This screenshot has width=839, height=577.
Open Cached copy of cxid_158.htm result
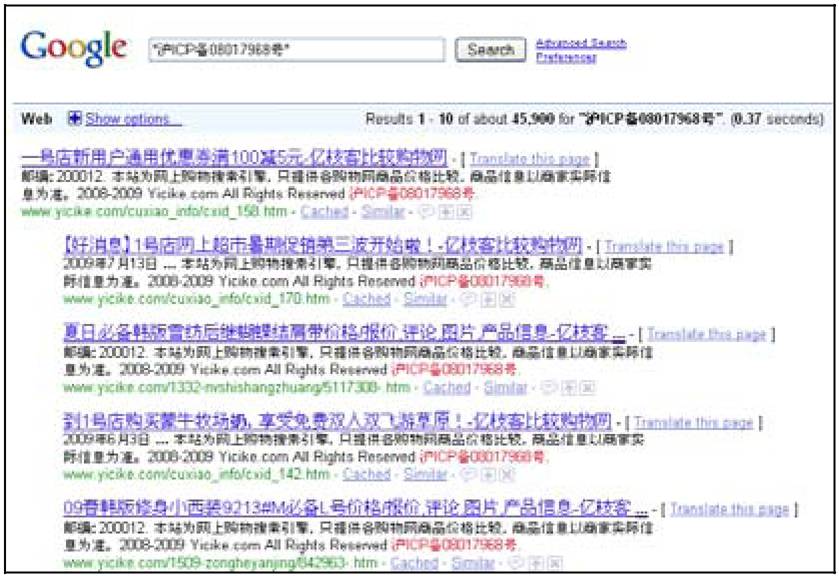click(x=324, y=212)
